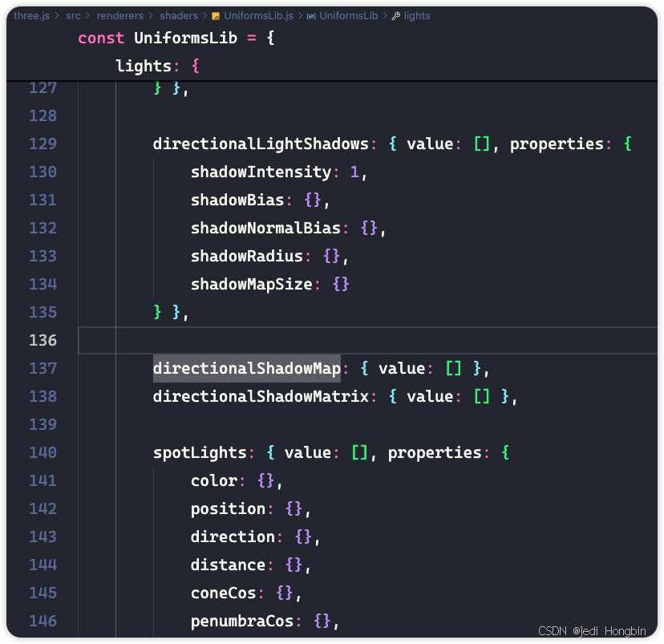The image size is (664, 644).
Task: Expand chevron after three.js breadcrumb
Action: click(57, 16)
